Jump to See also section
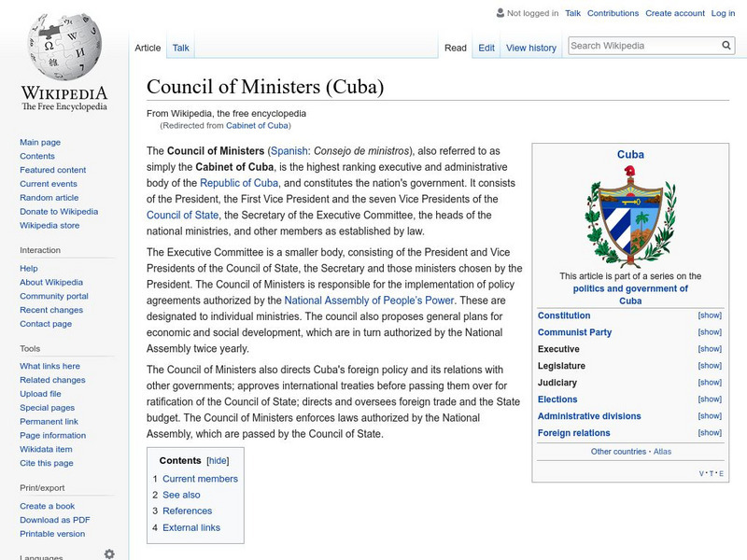 [x=181, y=495]
